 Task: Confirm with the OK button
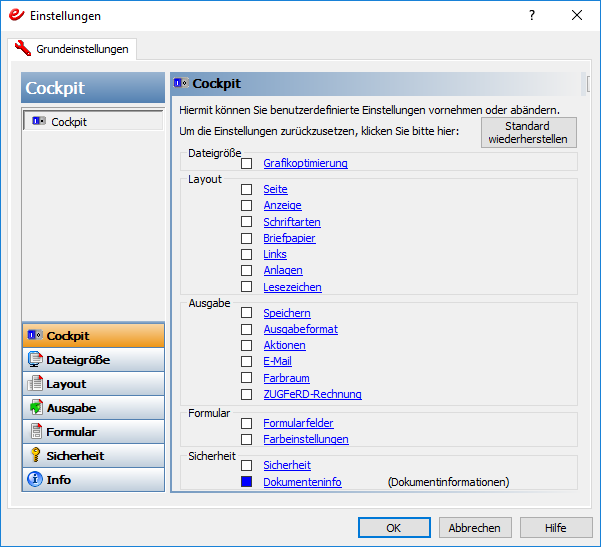(394, 528)
